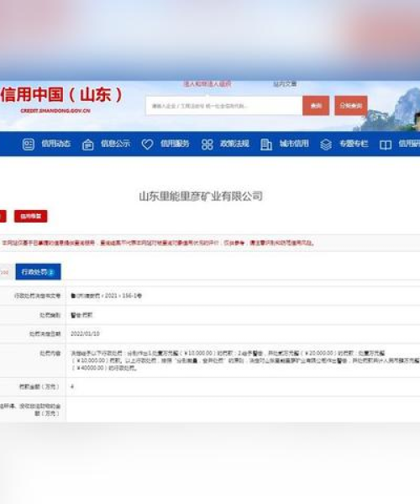Click the four-circle icon for 政策法规
This screenshot has width=420, height=504.
click(x=207, y=144)
